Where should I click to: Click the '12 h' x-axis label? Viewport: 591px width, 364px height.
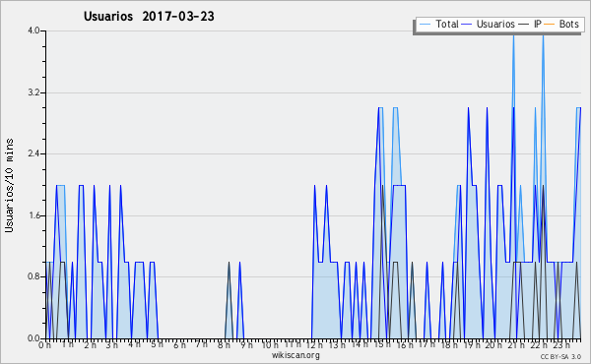click(x=314, y=345)
